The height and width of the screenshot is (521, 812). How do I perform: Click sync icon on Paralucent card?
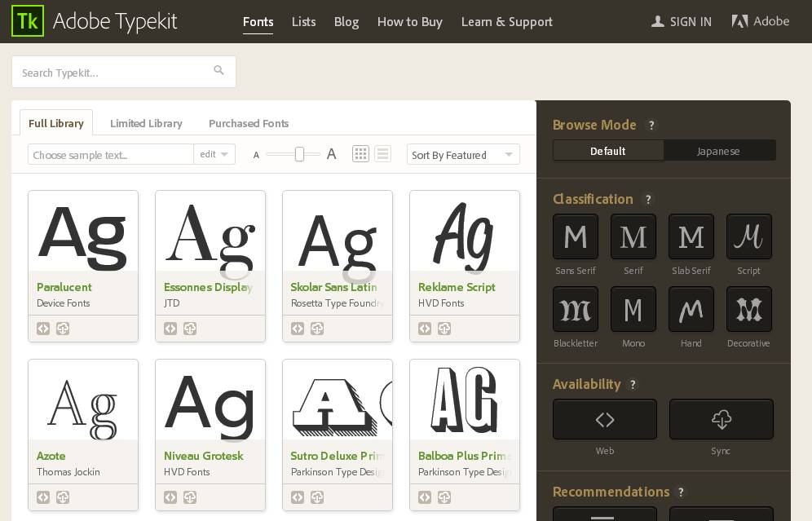[x=63, y=329]
